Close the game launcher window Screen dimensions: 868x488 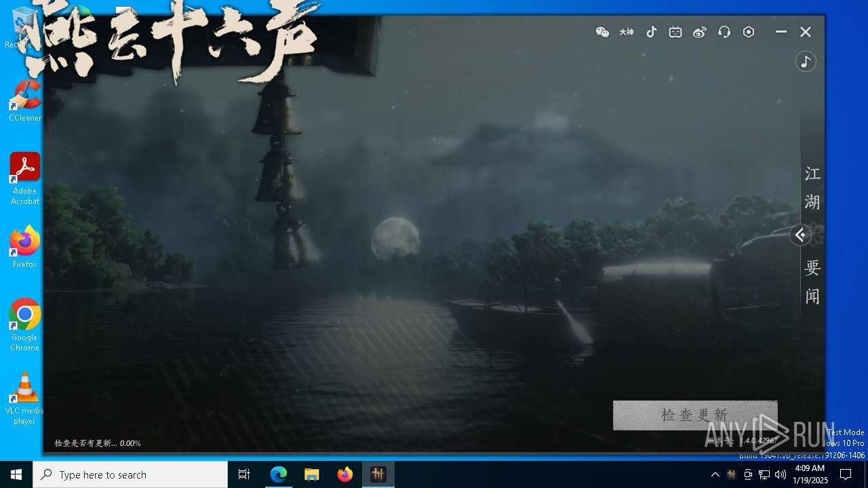tap(806, 32)
